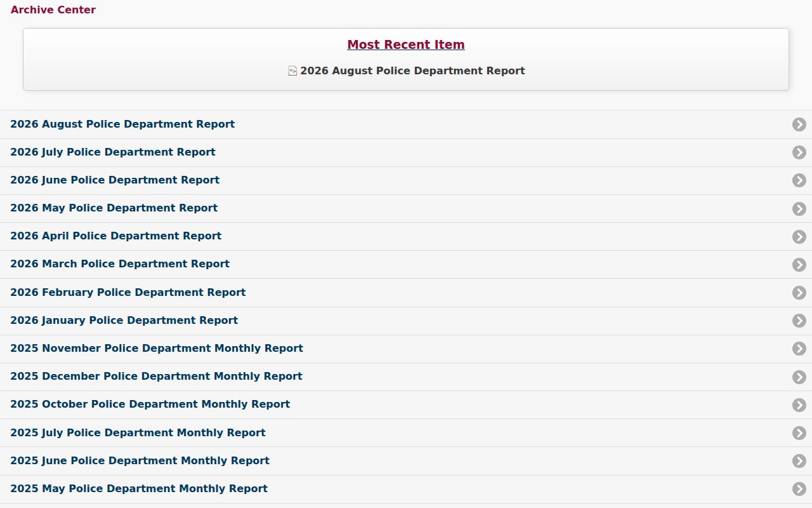Viewport: 812px width, 508px height.
Task: Click the Archive Center heading
Action: point(53,10)
